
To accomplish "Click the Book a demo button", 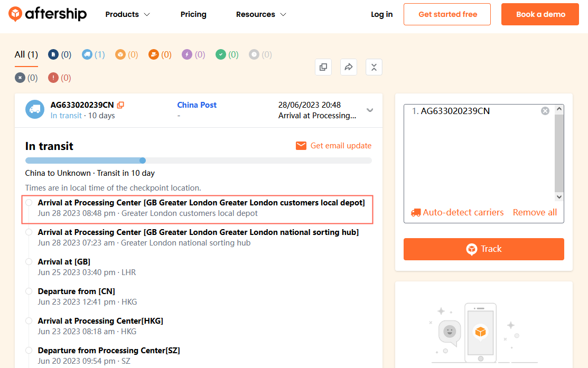I will tap(540, 14).
